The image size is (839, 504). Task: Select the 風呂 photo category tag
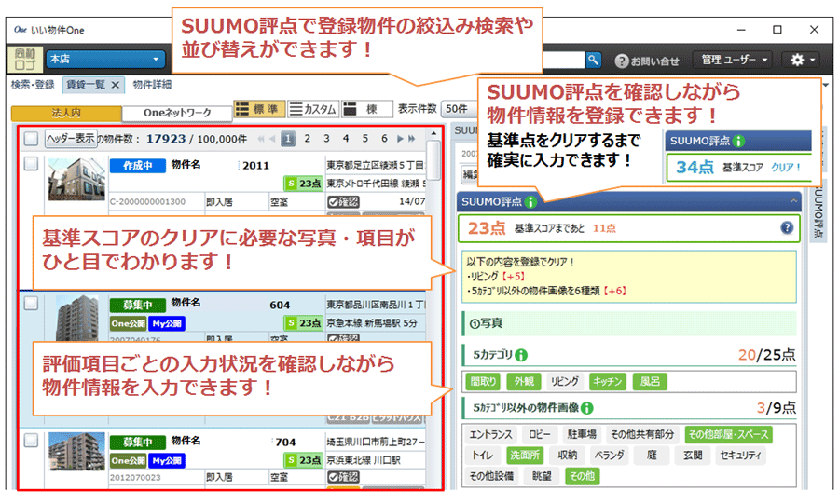(x=650, y=382)
